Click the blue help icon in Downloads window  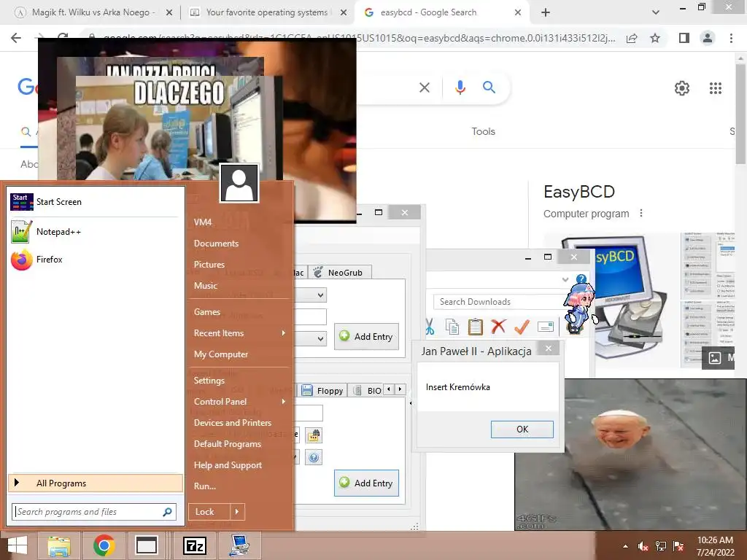pyautogui.click(x=581, y=279)
